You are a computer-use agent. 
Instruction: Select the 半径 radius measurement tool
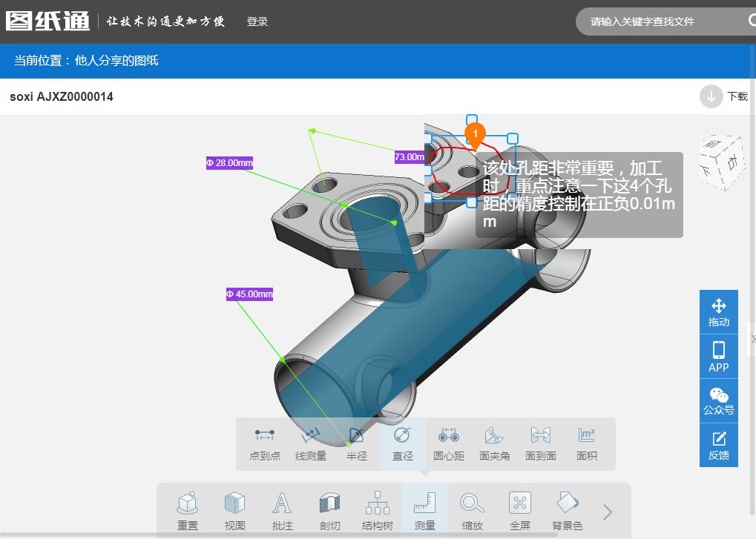[x=357, y=443]
